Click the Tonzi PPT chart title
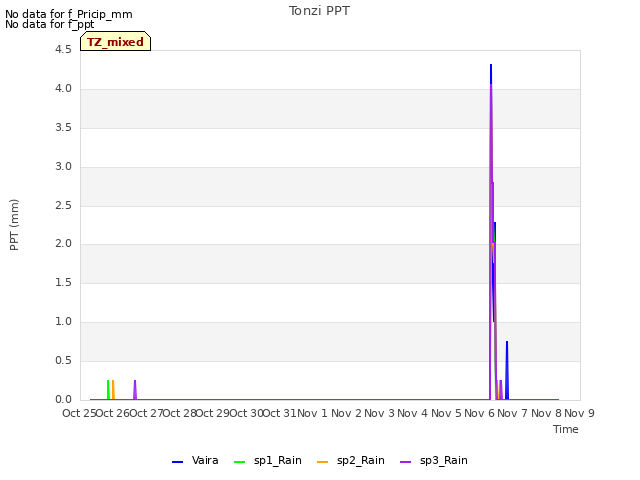Image resolution: width=640 pixels, height=480 pixels. pyautogui.click(x=319, y=11)
